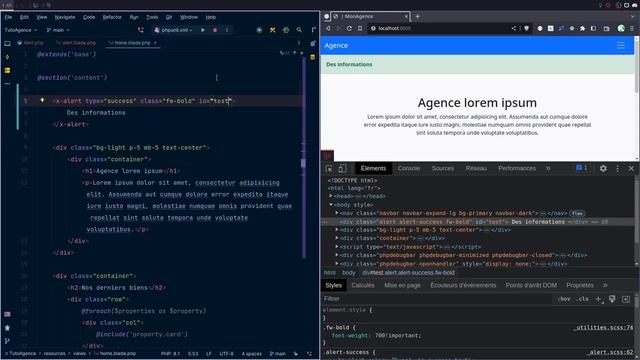Viewport: 640px width, 360px height.
Task: Click the paintbrush rendering icon in Styles
Action: pos(612,299)
